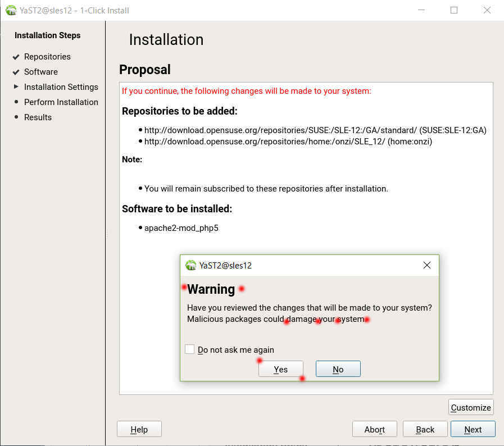The image size is (504, 446).
Task: Click the 'Software to be installed:' heading
Action: 177,208
